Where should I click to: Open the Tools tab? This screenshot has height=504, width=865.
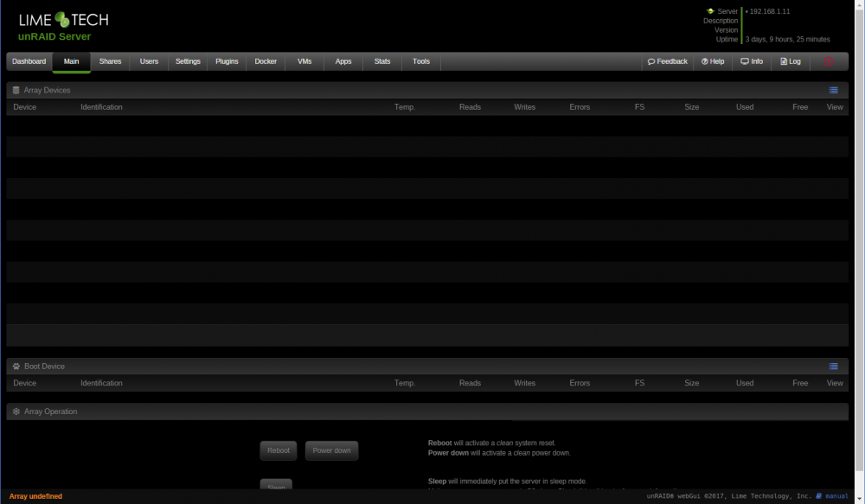click(x=421, y=61)
